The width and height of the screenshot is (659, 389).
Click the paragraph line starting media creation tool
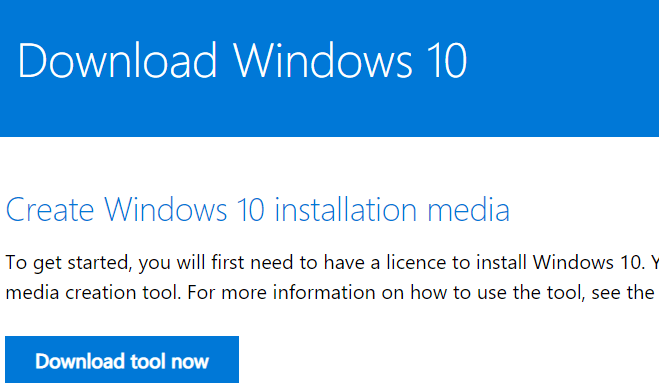[x=332, y=292]
